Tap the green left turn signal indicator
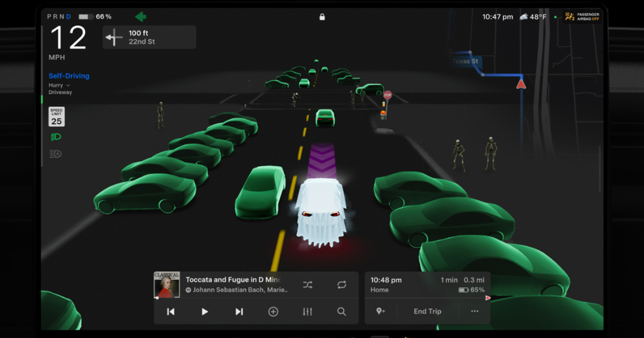 [141, 17]
